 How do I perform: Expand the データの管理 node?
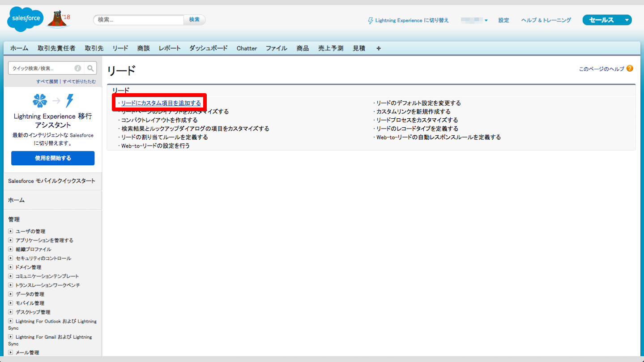[11, 294]
